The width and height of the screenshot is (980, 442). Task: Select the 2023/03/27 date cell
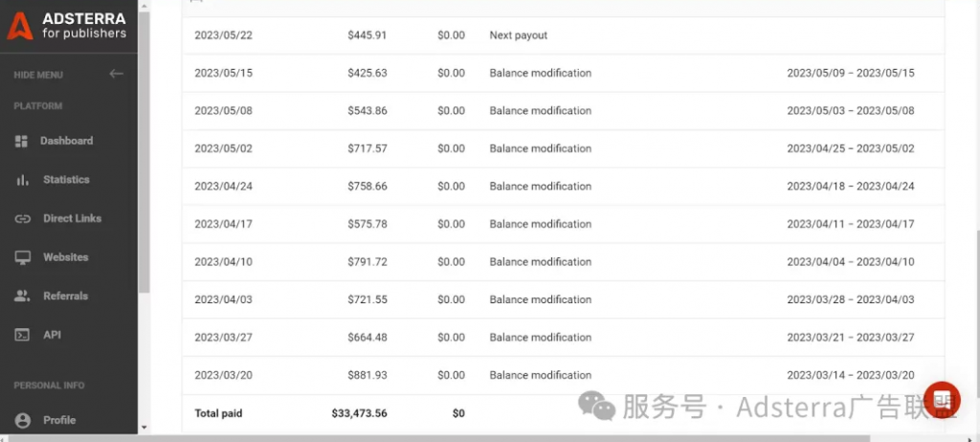[x=224, y=338]
